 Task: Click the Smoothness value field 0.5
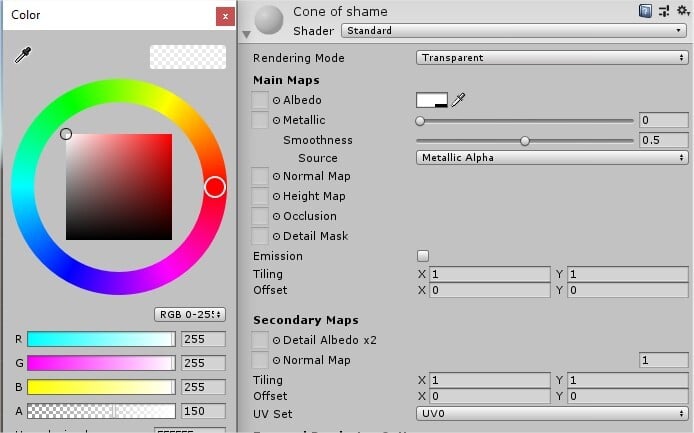663,140
